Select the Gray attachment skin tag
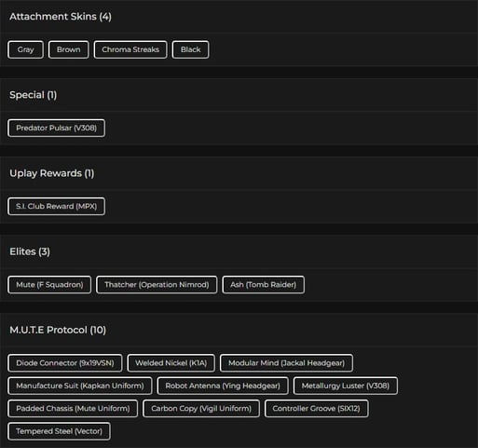This screenshot has width=478, height=448. point(25,49)
